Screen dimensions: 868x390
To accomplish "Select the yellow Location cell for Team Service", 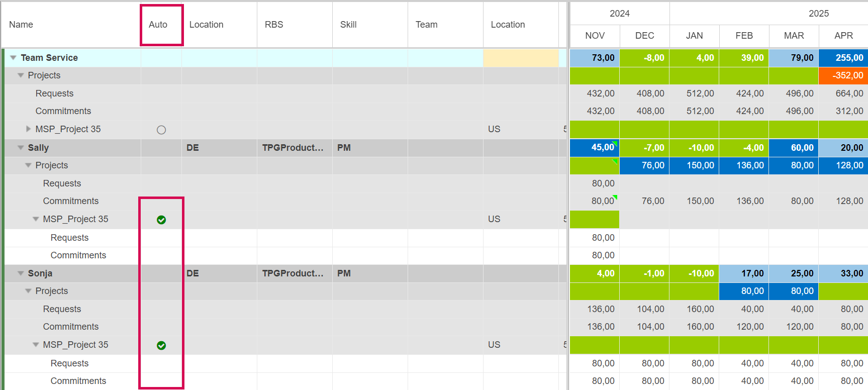I will tap(521, 58).
